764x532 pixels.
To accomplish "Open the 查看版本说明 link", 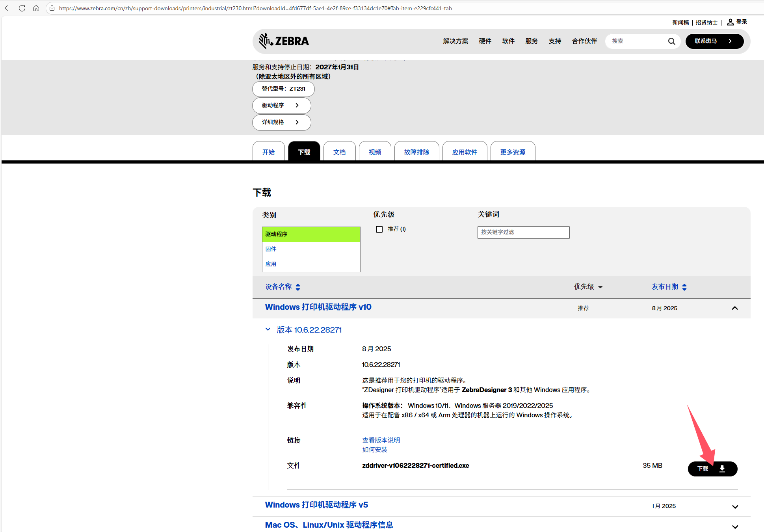I will click(381, 440).
